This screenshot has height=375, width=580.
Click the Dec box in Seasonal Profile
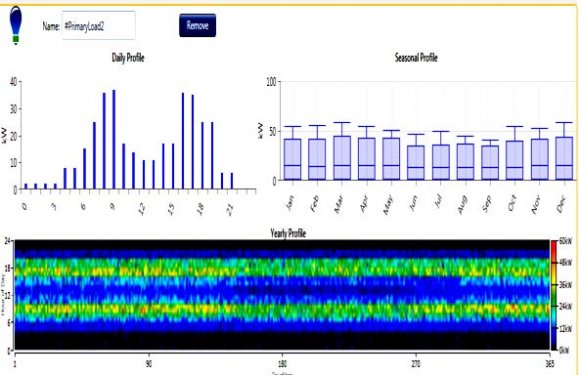(564, 159)
